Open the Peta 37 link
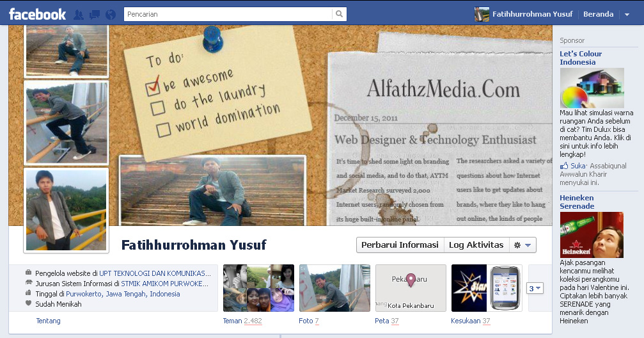644x338 pixels. (387, 321)
